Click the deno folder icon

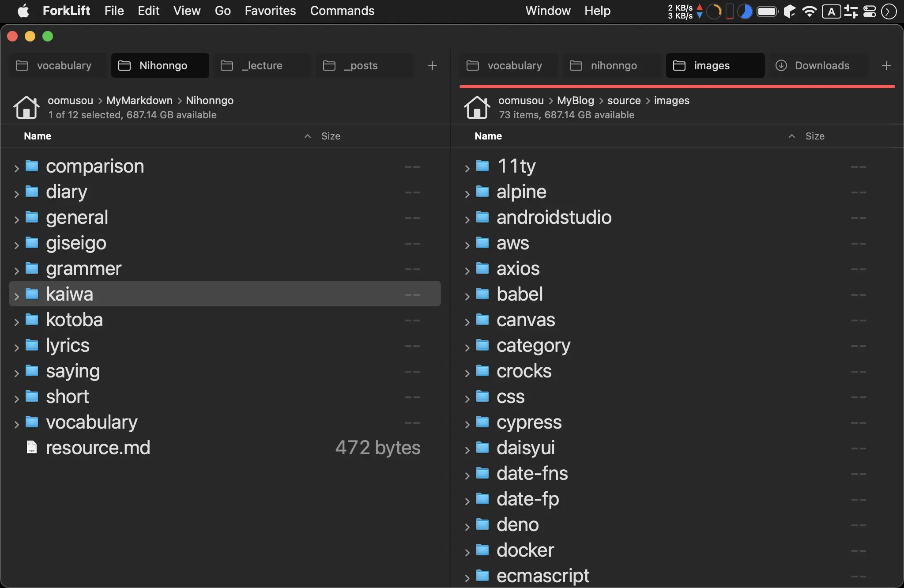[x=482, y=524]
